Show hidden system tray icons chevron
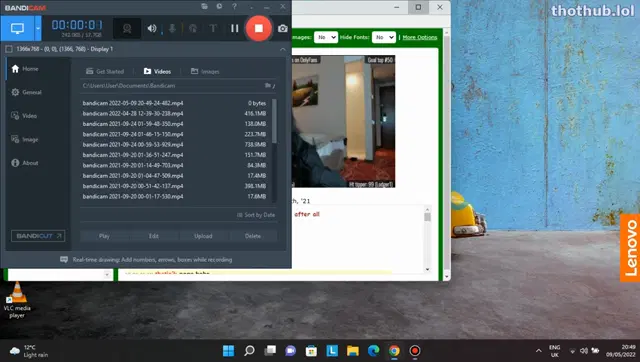 pyautogui.click(x=539, y=351)
